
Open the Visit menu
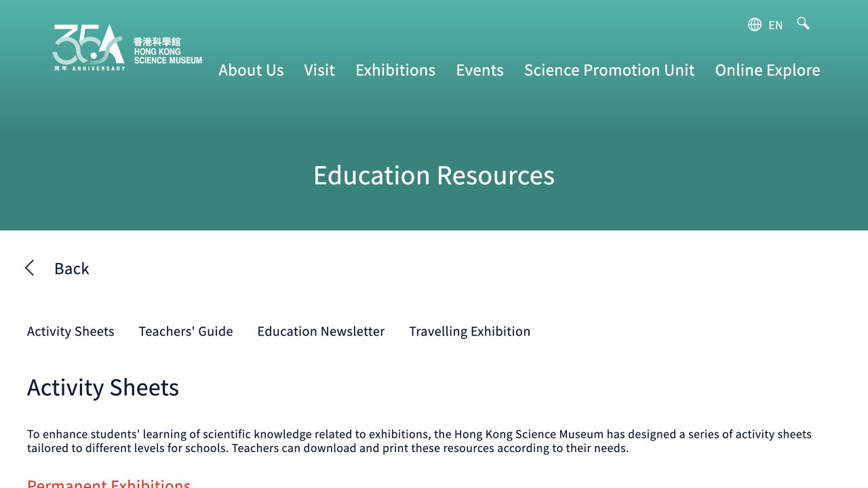point(319,70)
